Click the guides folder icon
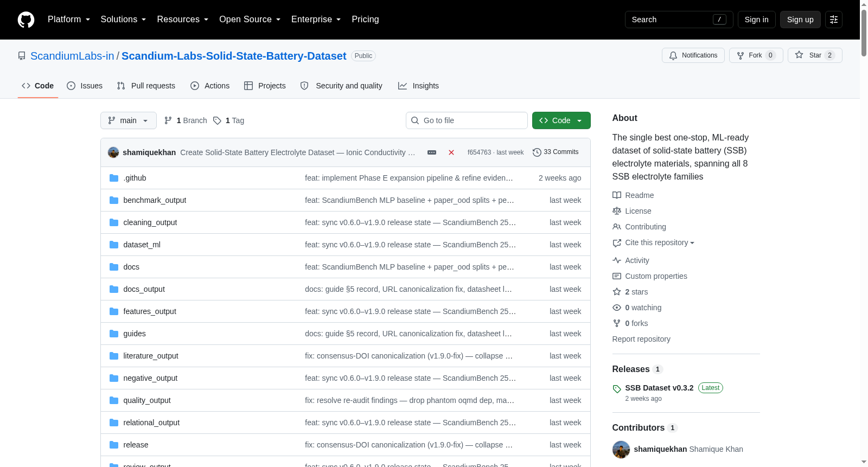The width and height of the screenshot is (868, 467). tap(114, 334)
